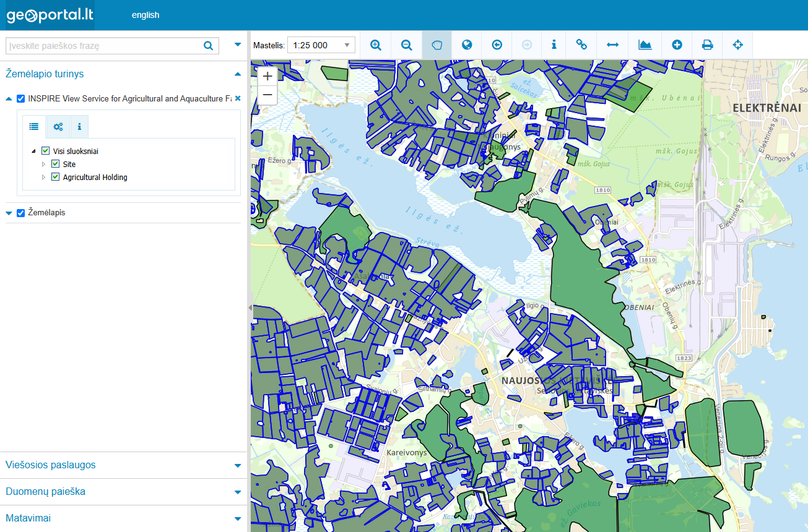Activate the identify info tool
808x532 pixels.
[x=554, y=45]
